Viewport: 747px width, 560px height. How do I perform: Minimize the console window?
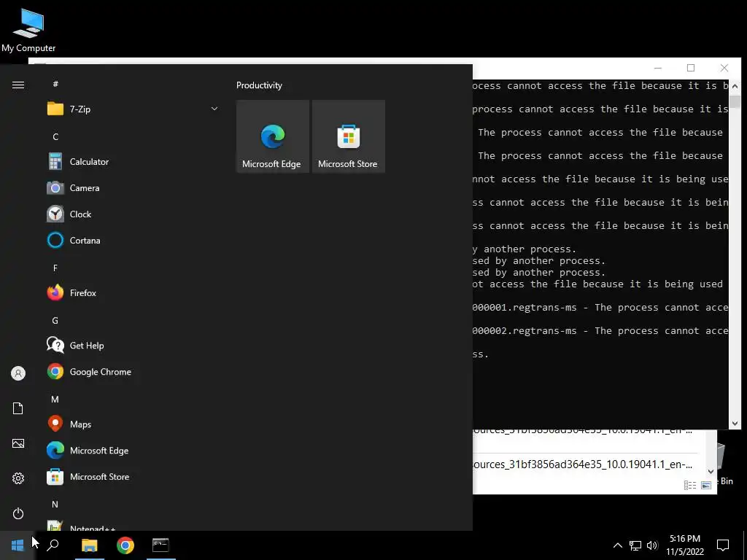658,68
